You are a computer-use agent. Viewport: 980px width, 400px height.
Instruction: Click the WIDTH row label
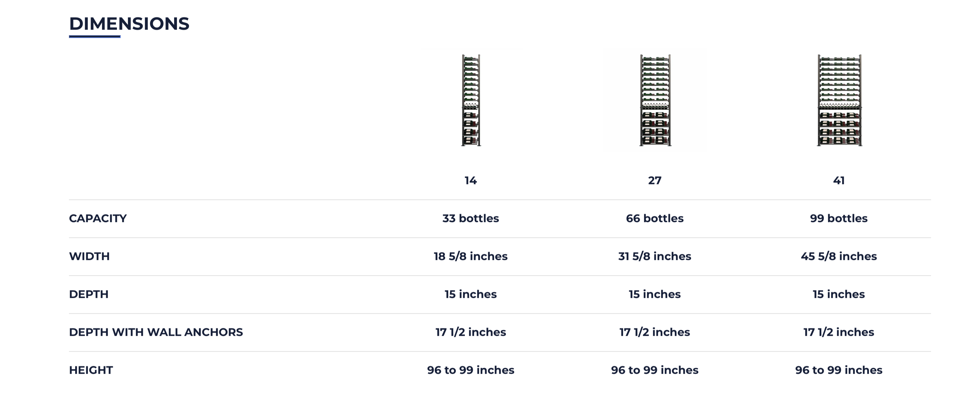[x=89, y=256]
